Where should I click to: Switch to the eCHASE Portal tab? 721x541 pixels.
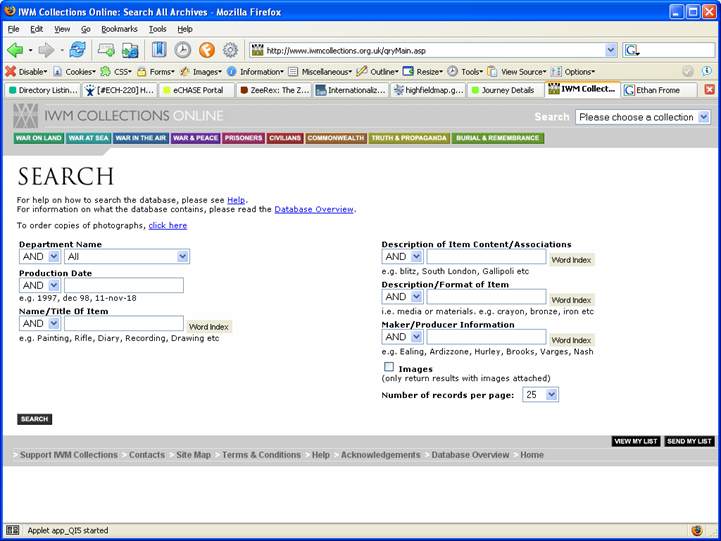[x=196, y=90]
